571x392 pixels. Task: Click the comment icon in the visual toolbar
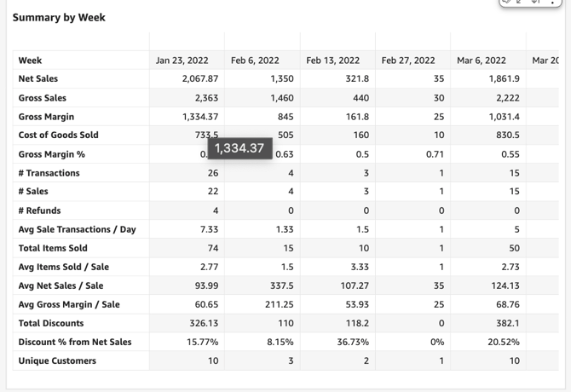506,2
